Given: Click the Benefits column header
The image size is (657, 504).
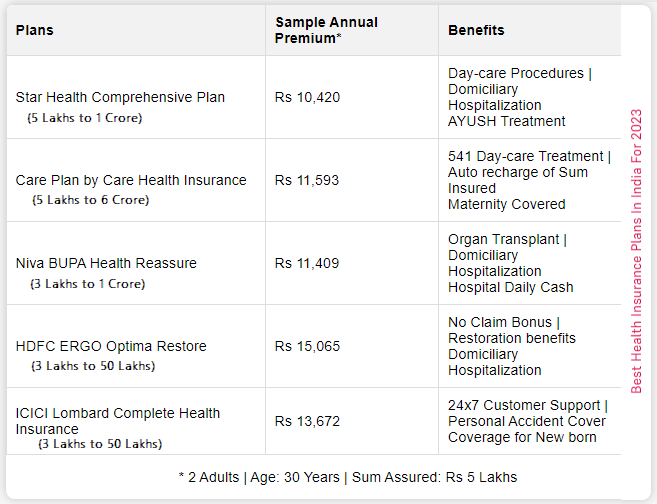Looking at the screenshot, I should [476, 30].
